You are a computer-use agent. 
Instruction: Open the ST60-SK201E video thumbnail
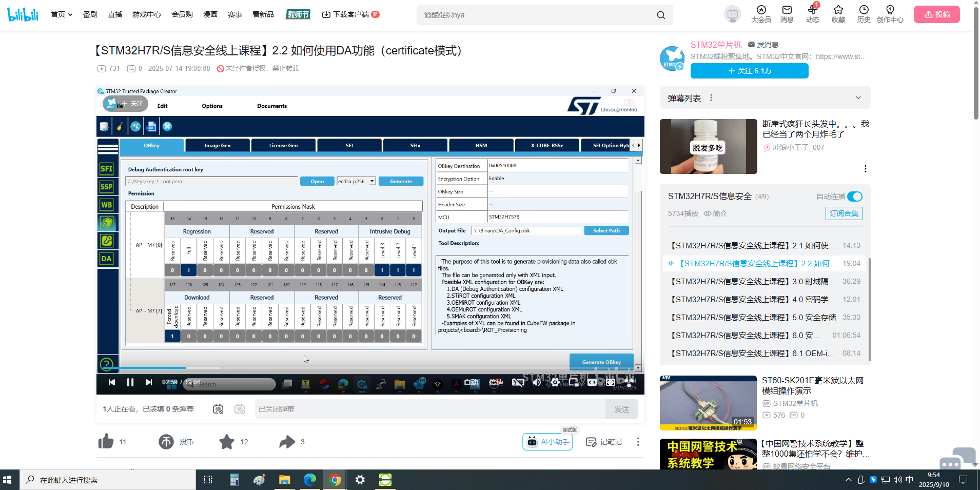709,403
